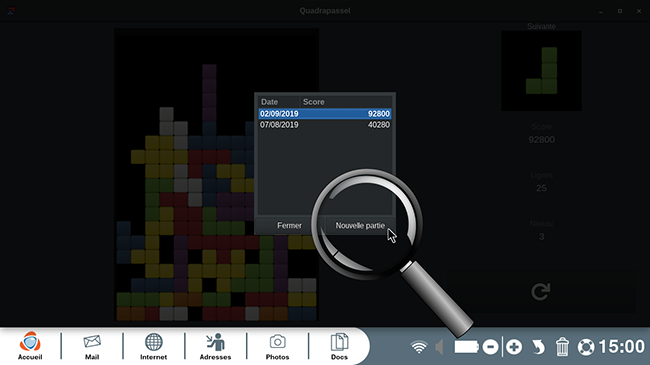Open the Adresses contacts icon
650x365 pixels.
point(215,346)
